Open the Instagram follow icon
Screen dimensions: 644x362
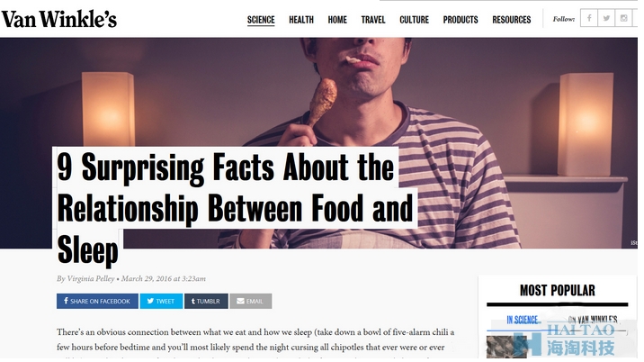coord(623,19)
